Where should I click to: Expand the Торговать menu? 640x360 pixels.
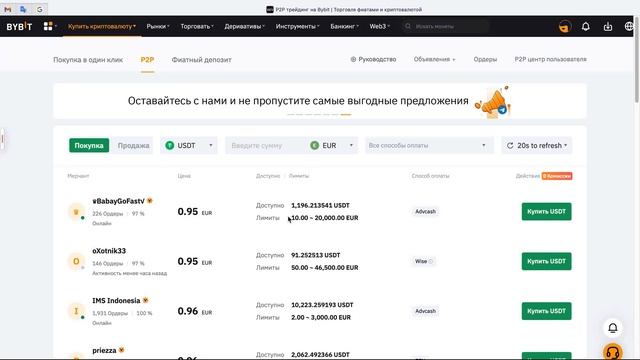(x=197, y=26)
